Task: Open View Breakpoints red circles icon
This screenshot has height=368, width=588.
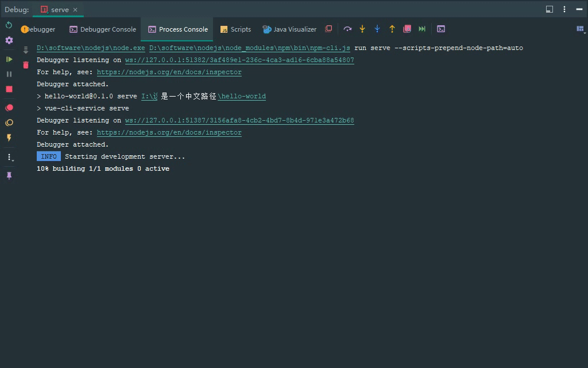Action: pyautogui.click(x=9, y=108)
